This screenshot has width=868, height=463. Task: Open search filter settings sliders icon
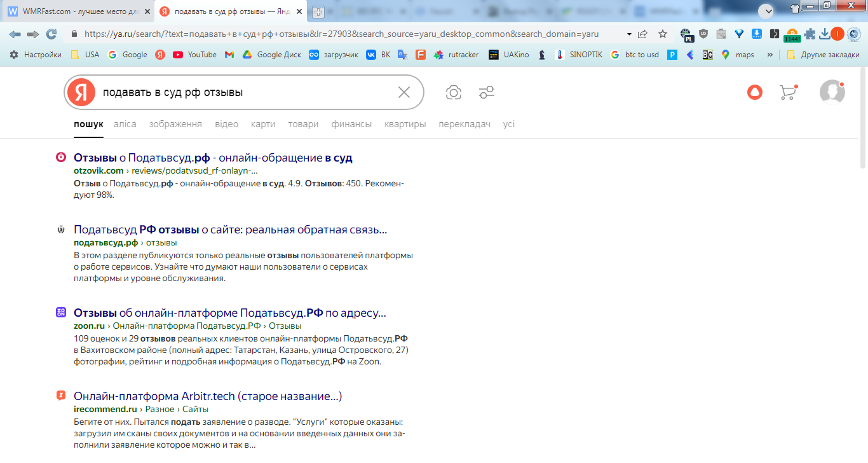click(487, 93)
